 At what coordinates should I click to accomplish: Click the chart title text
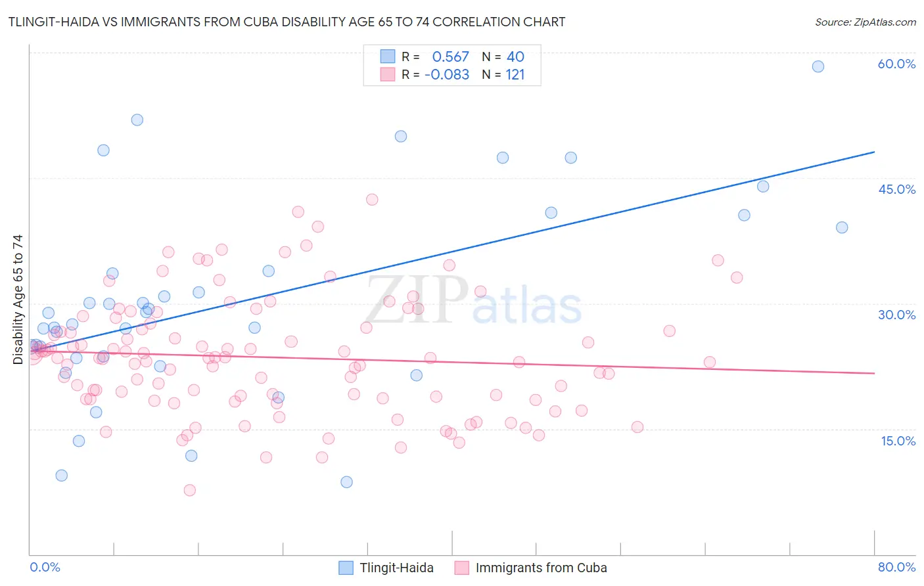287,22
